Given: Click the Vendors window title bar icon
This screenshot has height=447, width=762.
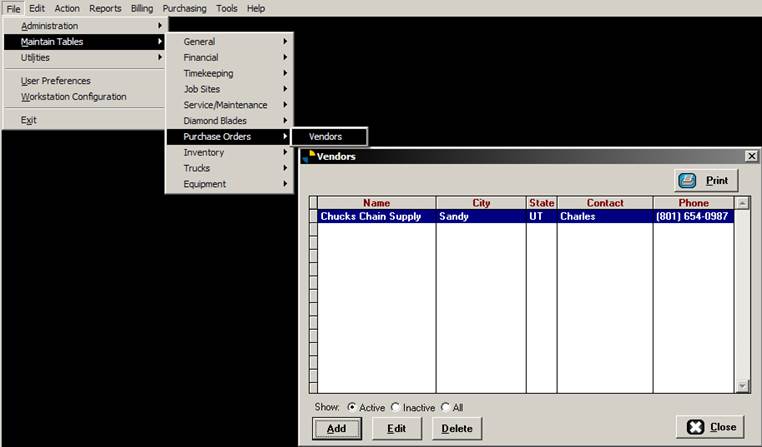Looking at the screenshot, I should (308, 156).
